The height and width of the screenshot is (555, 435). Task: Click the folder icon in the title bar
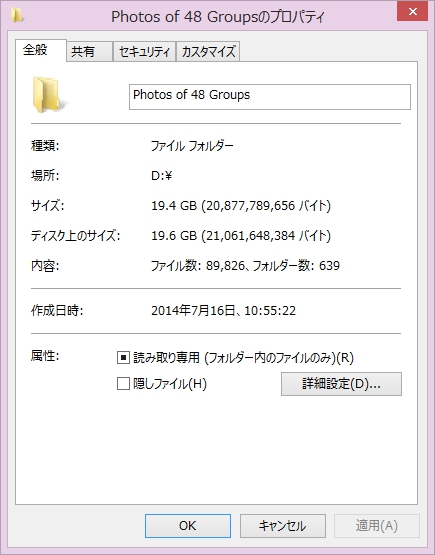pos(16,15)
